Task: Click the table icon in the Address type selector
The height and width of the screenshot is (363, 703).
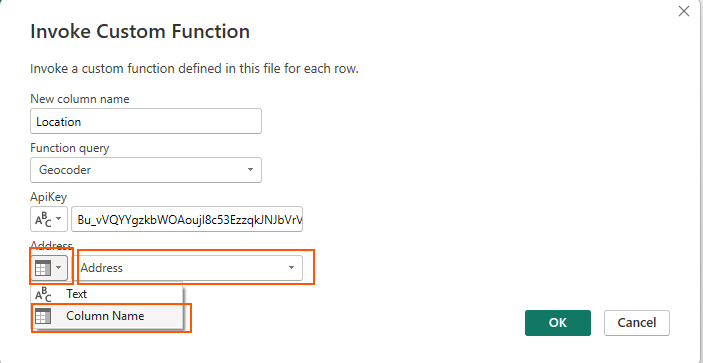Action: tap(43, 268)
